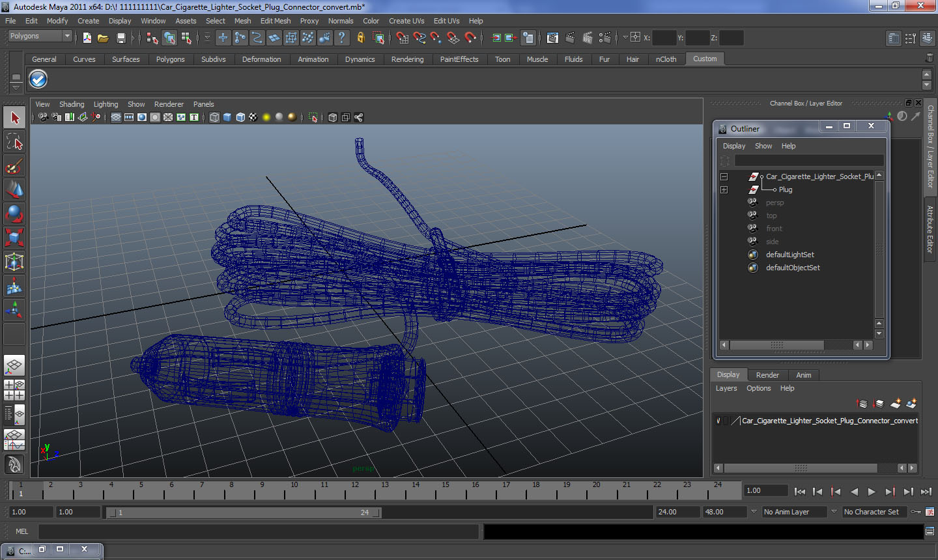Switch to the Rendering shelf tab
The image size is (938, 560).
407,59
